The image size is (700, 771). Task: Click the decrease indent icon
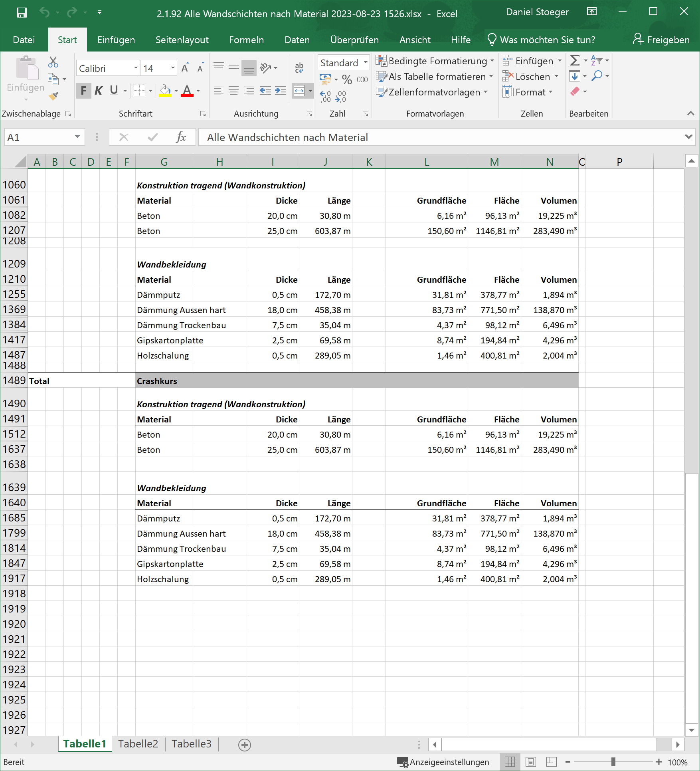265,91
